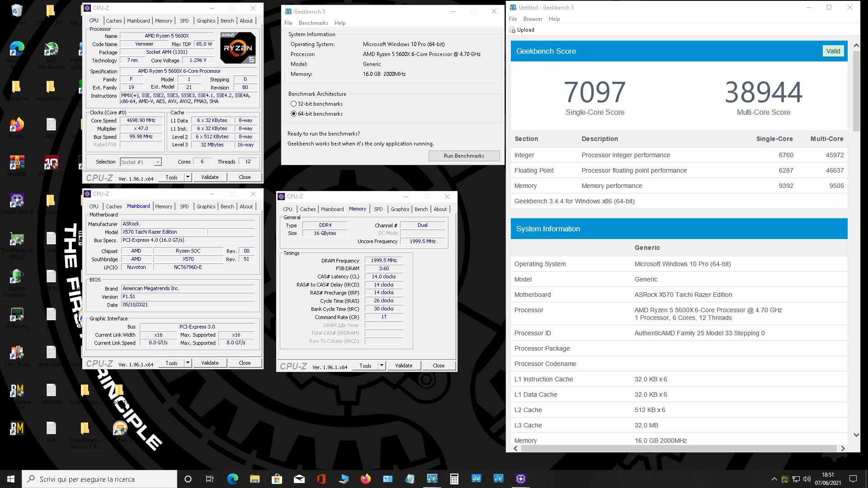Open the Socket #1 selection dropdown

click(141, 162)
